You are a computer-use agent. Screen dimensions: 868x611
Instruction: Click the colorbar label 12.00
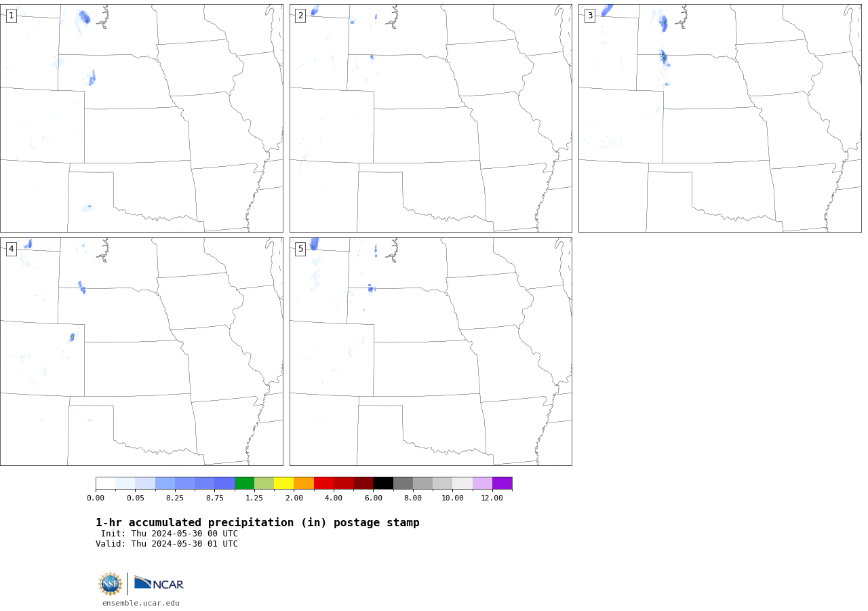pos(492,498)
